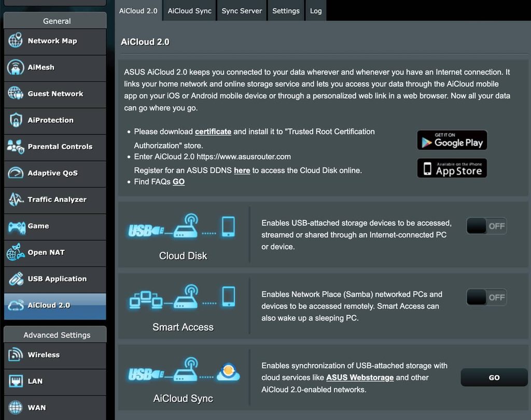The width and height of the screenshot is (531, 420).
Task: Open the AiMesh router icon
Action: 16,67
